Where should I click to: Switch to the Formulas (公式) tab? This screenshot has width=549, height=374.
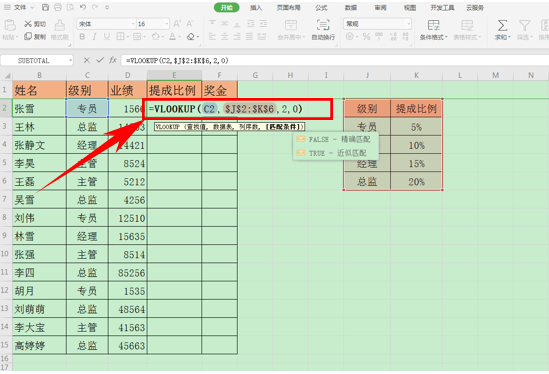coord(321,8)
